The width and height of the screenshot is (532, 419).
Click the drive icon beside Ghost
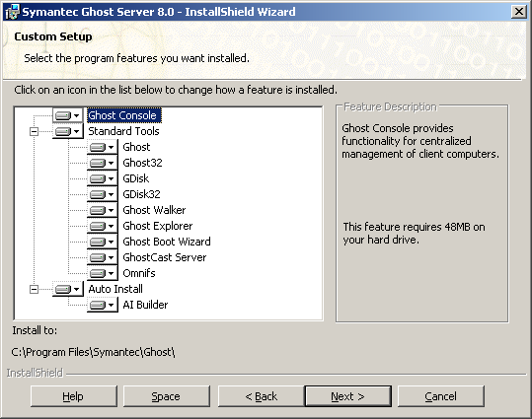click(x=103, y=147)
